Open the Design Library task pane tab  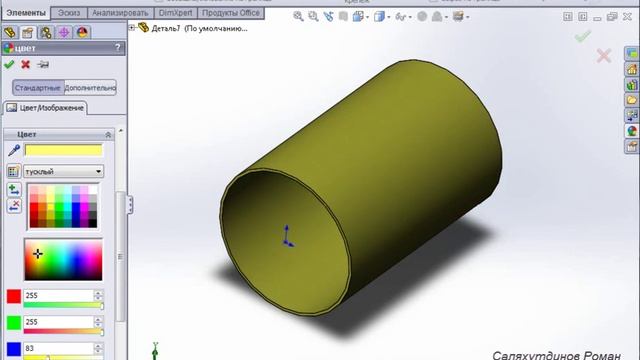632,85
